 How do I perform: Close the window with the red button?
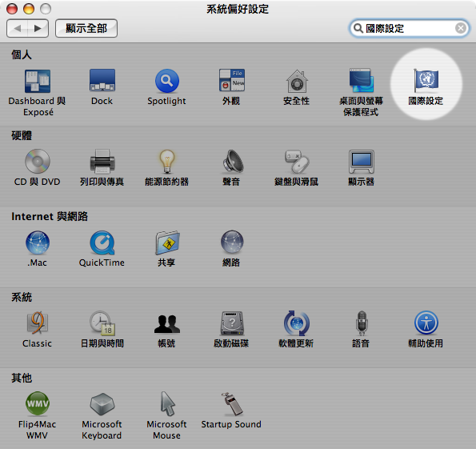[12, 9]
